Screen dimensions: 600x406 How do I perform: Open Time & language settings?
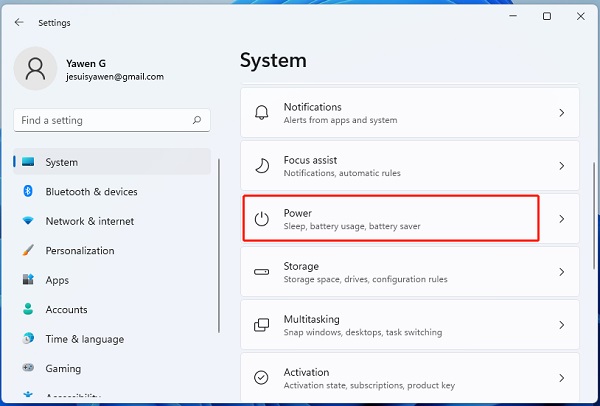[112, 339]
